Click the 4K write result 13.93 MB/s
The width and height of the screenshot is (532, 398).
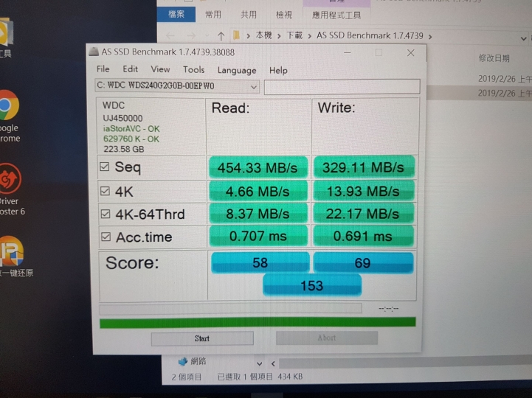coord(363,191)
